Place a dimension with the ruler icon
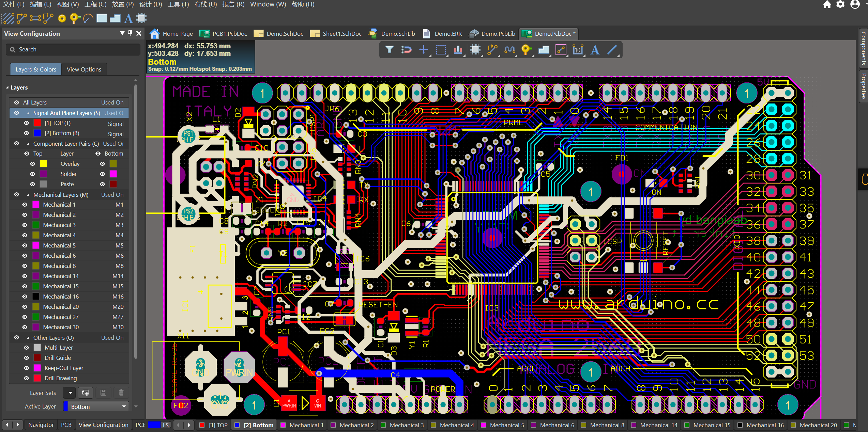Screen dimensions: 868x432 (x=578, y=50)
